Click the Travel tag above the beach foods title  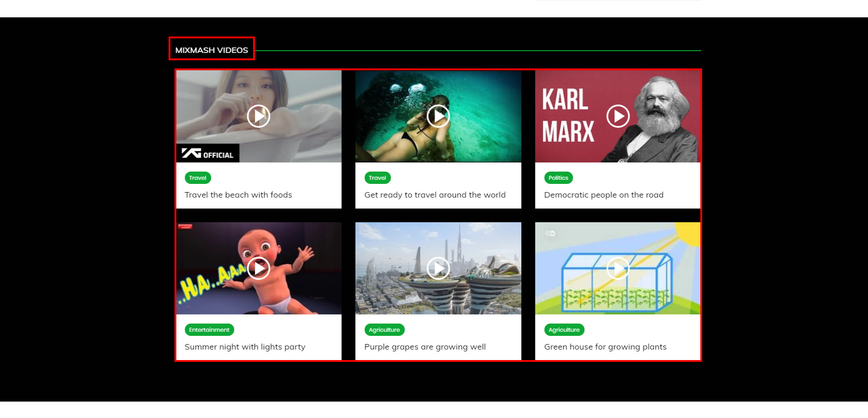click(x=198, y=178)
